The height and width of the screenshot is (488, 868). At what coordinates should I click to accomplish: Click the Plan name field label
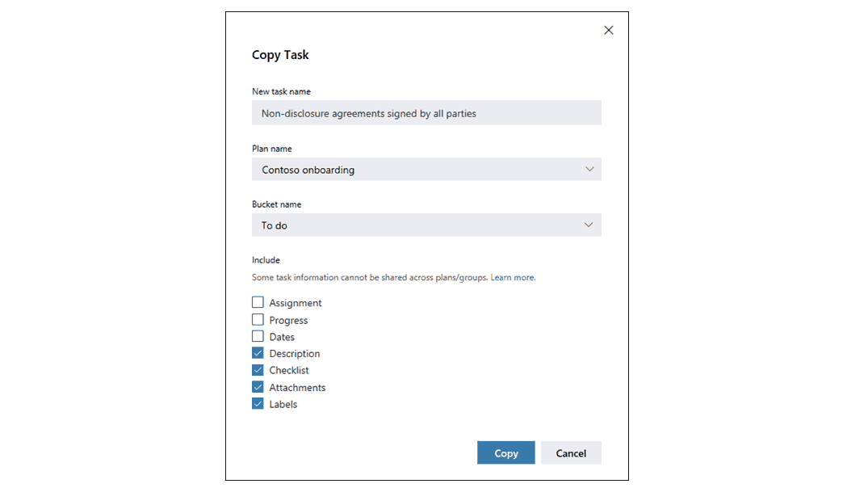272,149
